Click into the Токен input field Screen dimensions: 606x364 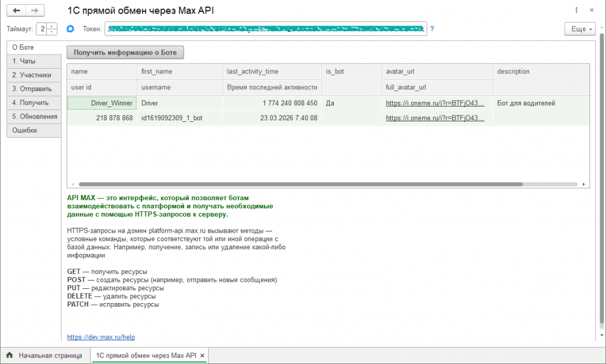tap(266, 28)
